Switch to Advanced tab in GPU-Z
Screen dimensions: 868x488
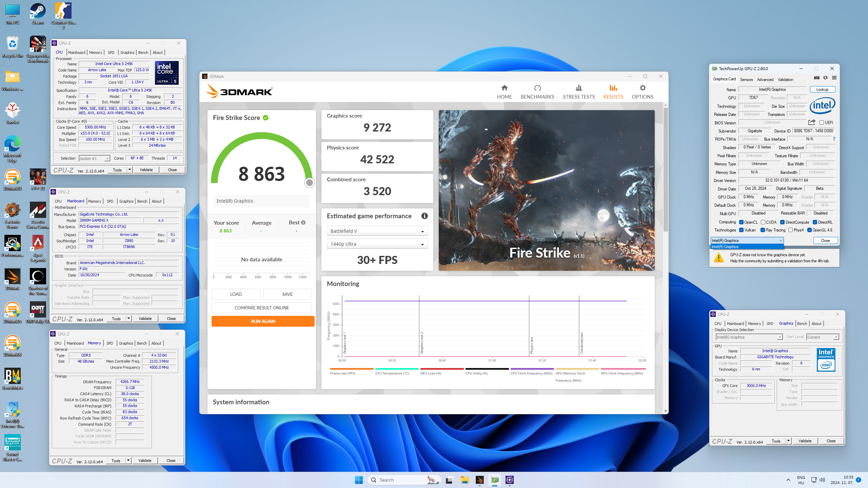coord(765,80)
